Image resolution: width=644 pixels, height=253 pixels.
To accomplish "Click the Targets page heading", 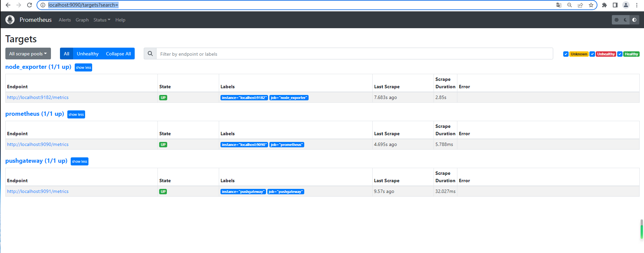I will coord(21,39).
